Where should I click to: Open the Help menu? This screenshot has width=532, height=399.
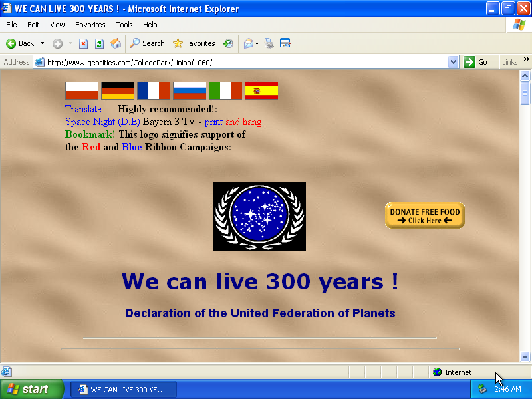(150, 25)
